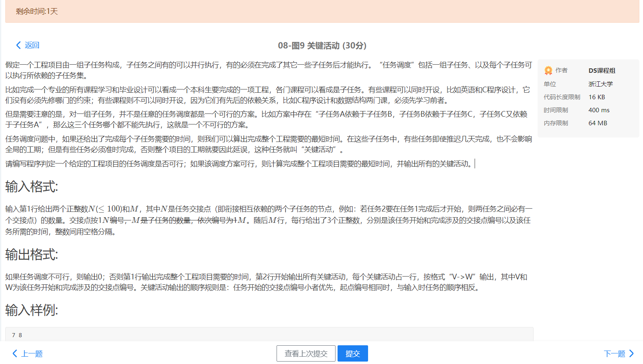Screen dimensions: 643x364
Task: Click the sample input code block '7 8'
Action: [269, 334]
